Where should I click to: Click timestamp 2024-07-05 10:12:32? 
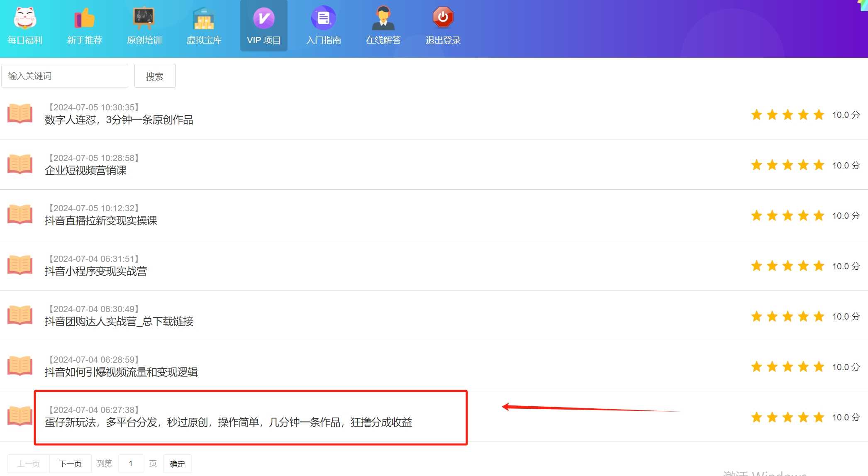tap(94, 208)
